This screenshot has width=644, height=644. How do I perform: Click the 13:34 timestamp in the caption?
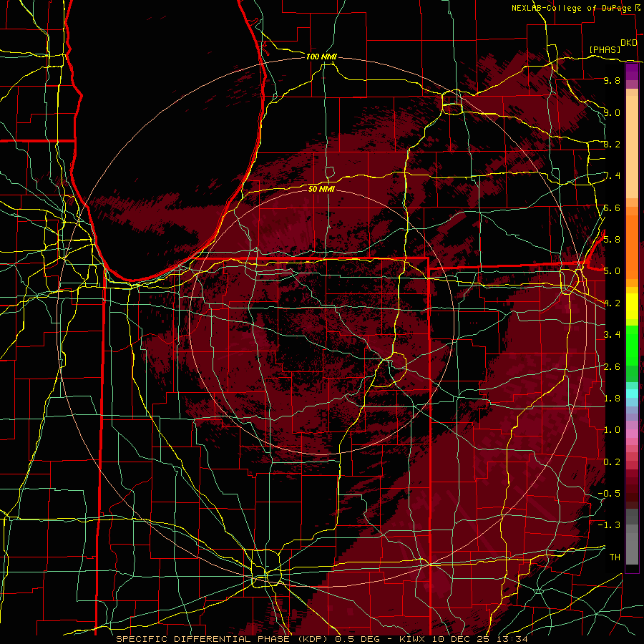512,639
